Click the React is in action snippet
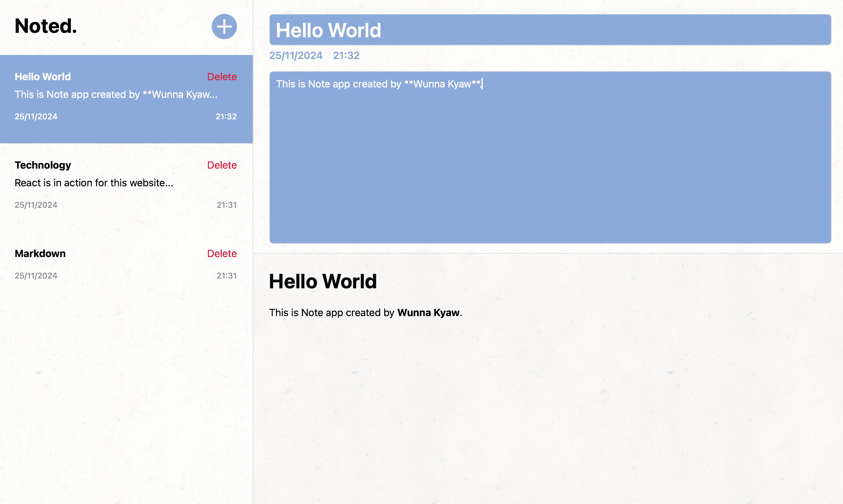 pos(94,183)
